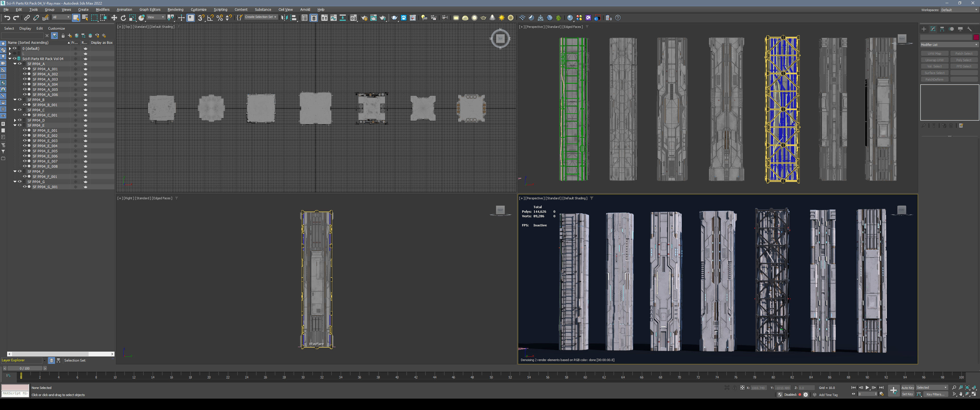Toggle Percent Snap in toolbar
This screenshot has width=980, height=410.
[x=220, y=18]
